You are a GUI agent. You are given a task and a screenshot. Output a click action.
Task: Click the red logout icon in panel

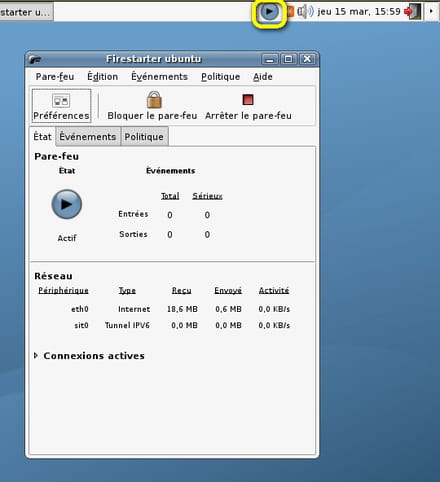point(413,12)
